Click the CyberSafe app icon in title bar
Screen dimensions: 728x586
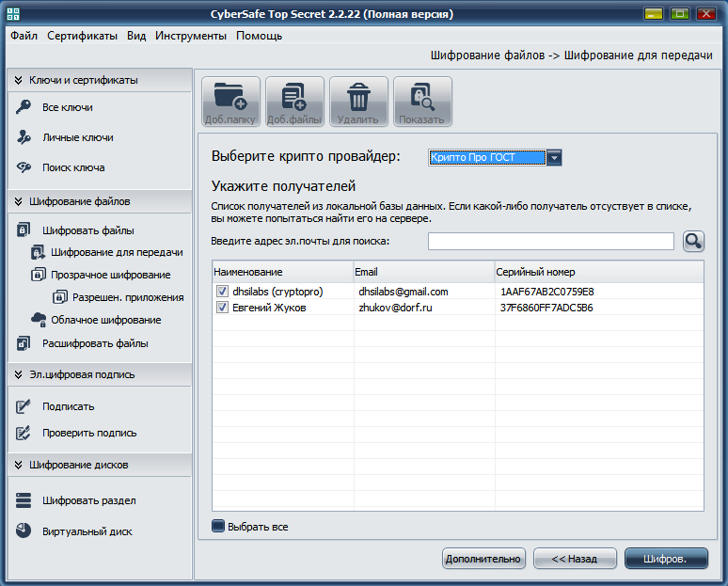click(x=13, y=14)
